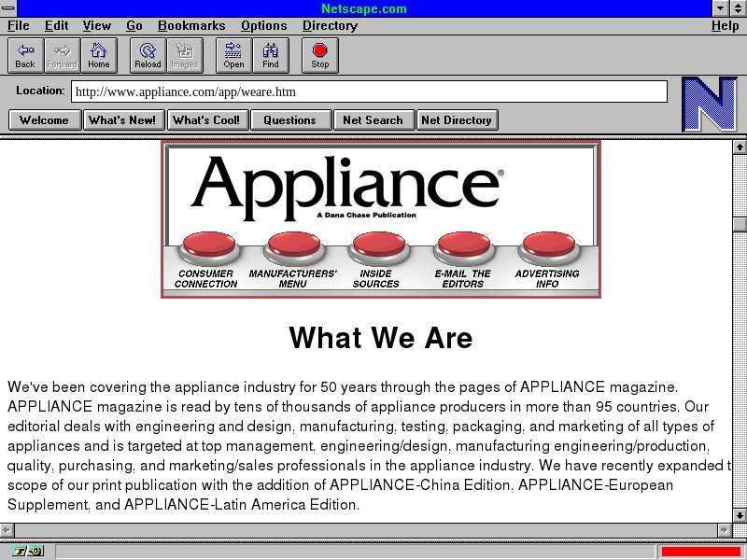Open the Options menu

pyautogui.click(x=263, y=26)
